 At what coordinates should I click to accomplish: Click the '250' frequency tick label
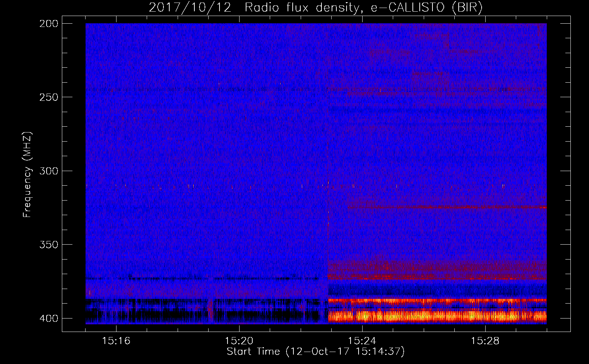[x=49, y=97]
